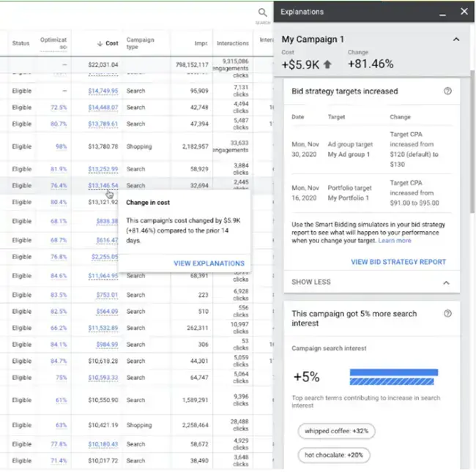Click the solid blue search interest bar
The image size is (476, 472).
(394, 372)
